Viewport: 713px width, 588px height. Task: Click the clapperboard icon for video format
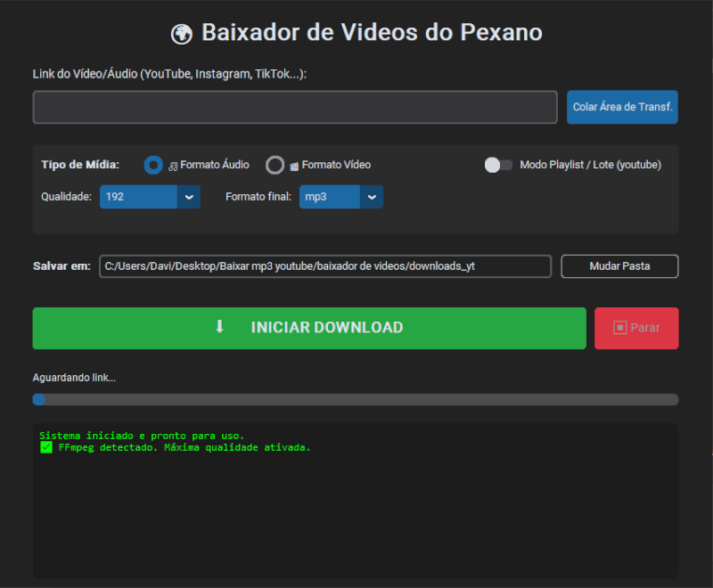pos(294,167)
